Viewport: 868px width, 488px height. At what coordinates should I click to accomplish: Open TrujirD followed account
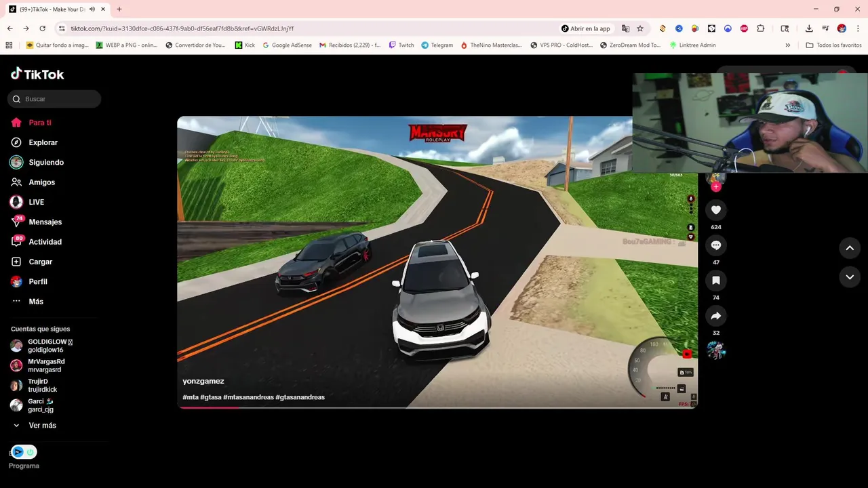pyautogui.click(x=34, y=386)
